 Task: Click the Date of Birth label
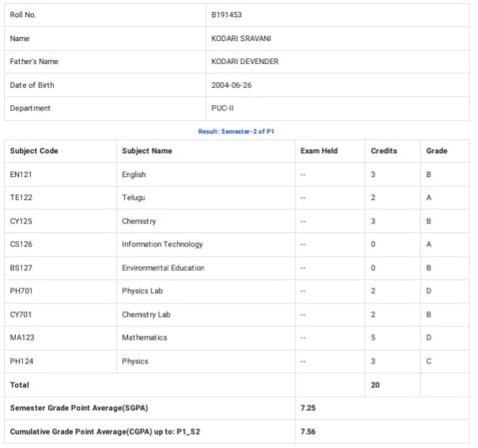(32, 85)
